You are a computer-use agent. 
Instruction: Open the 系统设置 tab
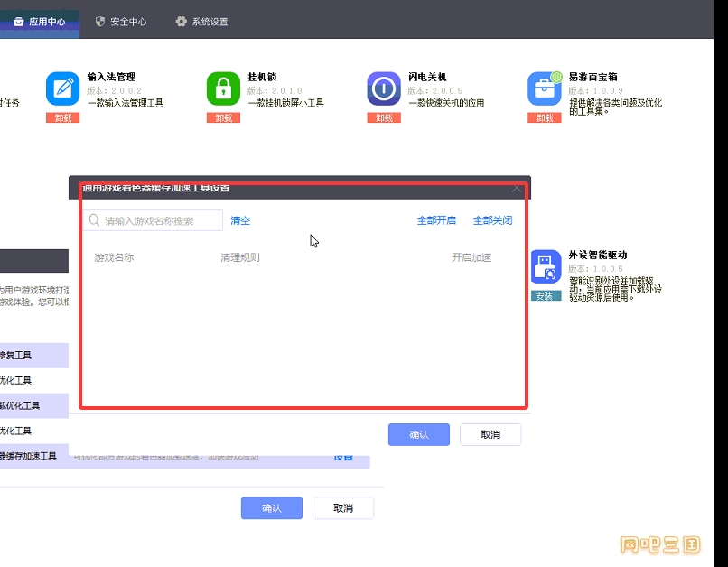tap(201, 21)
